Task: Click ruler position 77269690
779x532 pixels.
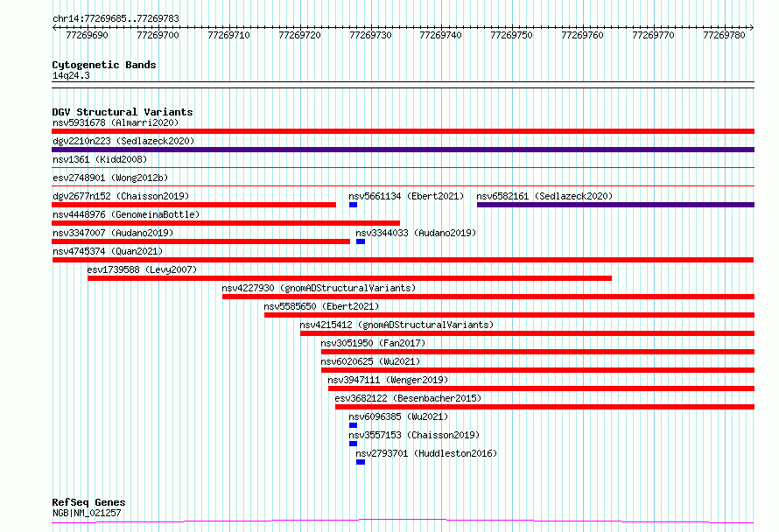Action: tap(87, 35)
